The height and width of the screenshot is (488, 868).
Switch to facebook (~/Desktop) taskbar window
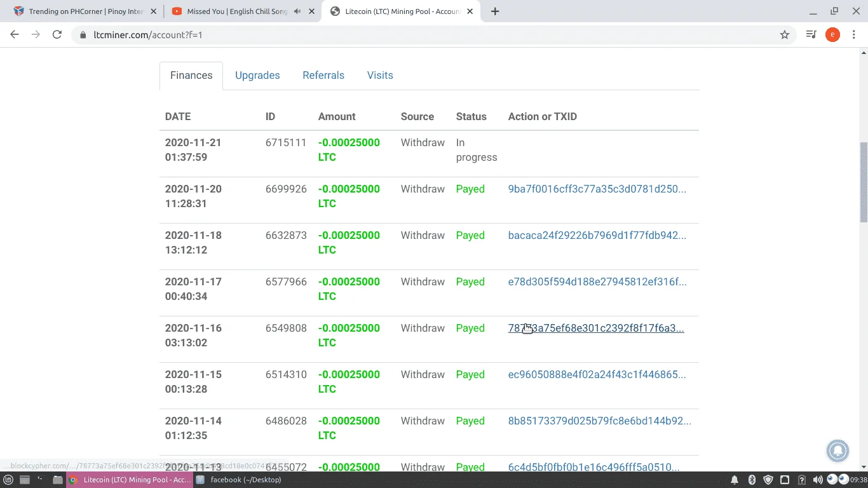238,480
